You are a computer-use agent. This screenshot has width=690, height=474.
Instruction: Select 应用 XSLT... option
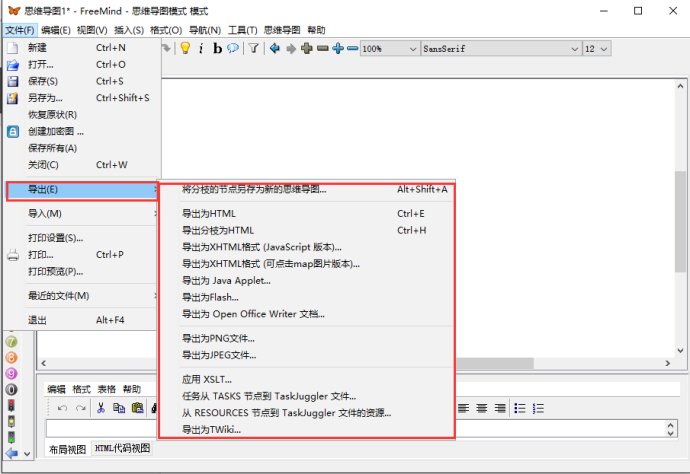[x=307, y=379]
